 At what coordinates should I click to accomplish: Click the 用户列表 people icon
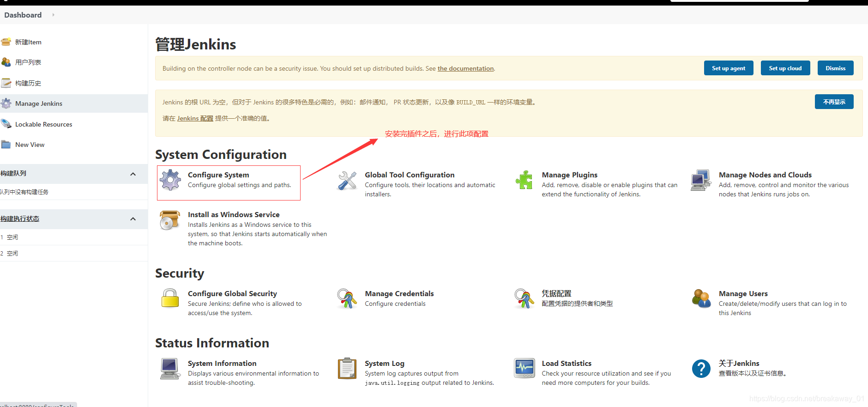pyautogui.click(x=6, y=62)
